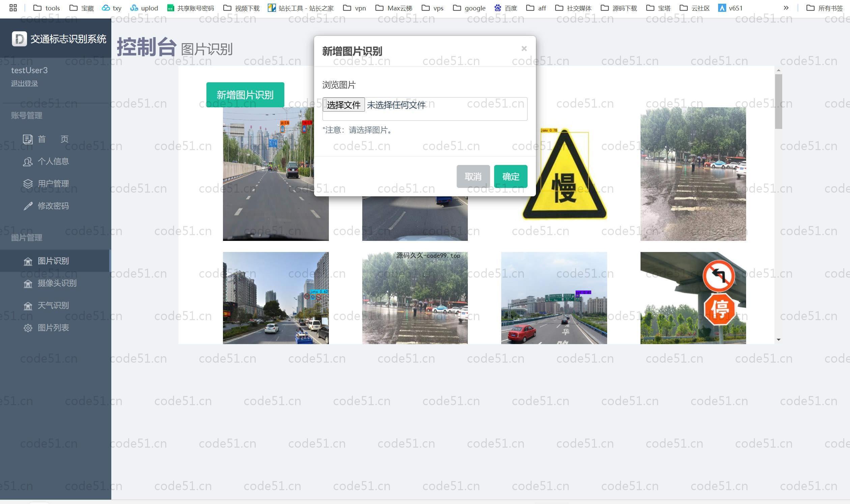Open the vpn bookmark folder
This screenshot has width=850, height=504.
tap(355, 8)
